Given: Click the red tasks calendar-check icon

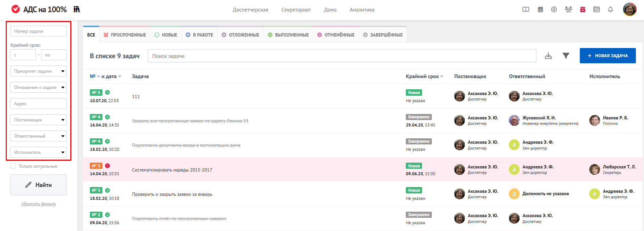Looking at the screenshot, I should 583,9.
